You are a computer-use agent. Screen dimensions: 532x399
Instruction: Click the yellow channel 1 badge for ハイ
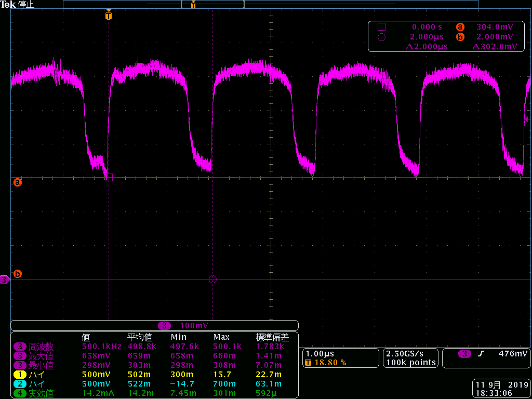point(20,375)
